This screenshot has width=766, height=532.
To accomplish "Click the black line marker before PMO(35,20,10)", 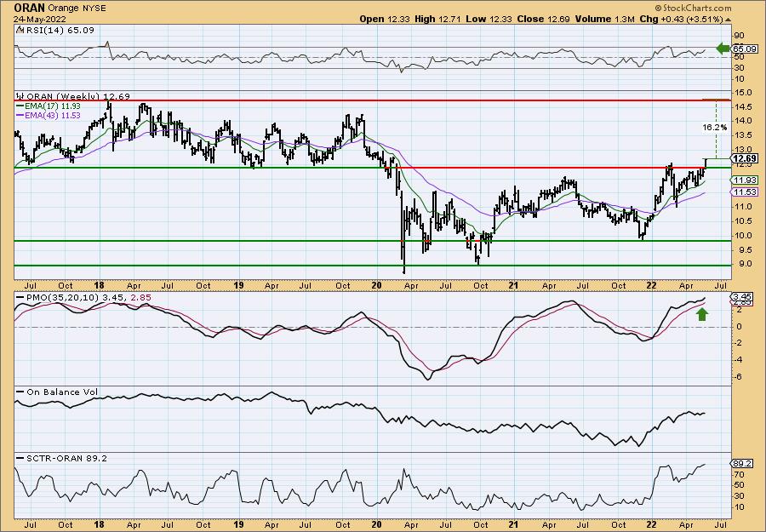I will tap(20, 298).
